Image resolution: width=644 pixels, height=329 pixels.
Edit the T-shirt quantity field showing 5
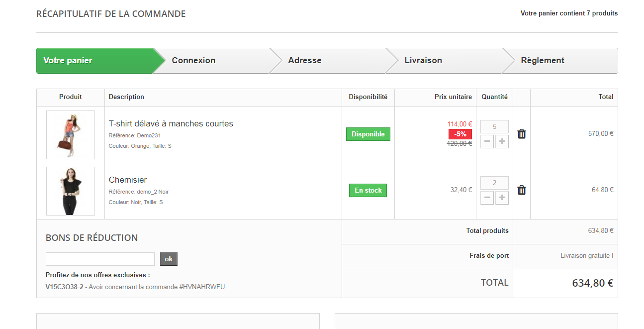pyautogui.click(x=494, y=126)
